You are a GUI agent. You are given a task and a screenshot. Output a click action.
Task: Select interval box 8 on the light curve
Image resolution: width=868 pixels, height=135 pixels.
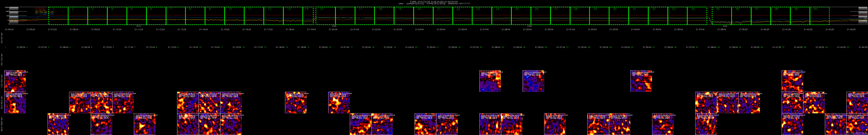(x=195, y=16)
